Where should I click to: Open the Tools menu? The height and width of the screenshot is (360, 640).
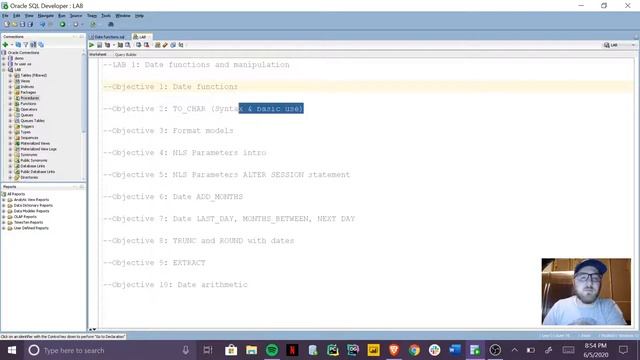point(106,16)
